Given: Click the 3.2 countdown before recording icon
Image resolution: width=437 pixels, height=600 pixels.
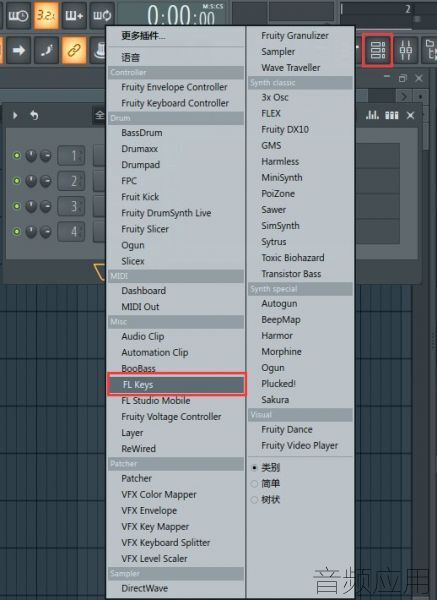Looking at the screenshot, I should pyautogui.click(x=46, y=15).
